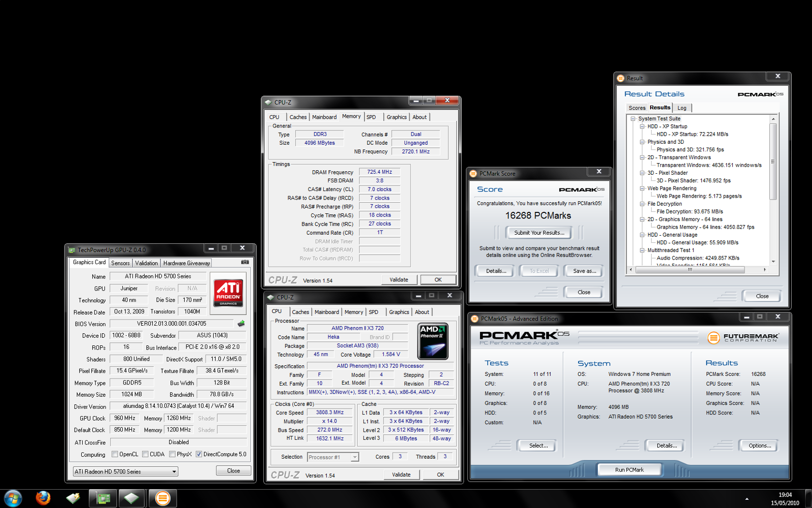This screenshot has height=508, width=812.
Task: Switch to Scores tab in Result Details
Action: tap(636, 108)
